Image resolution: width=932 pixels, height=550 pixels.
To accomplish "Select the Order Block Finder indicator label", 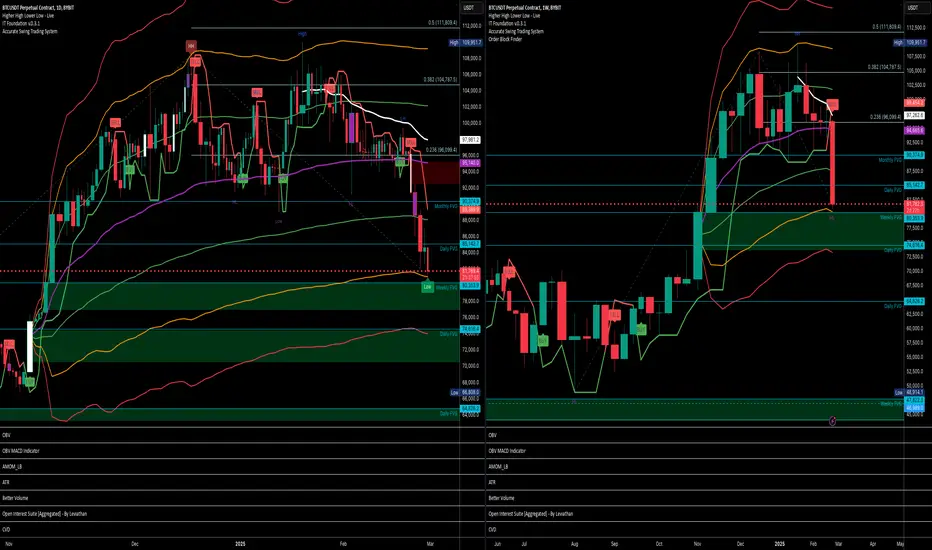I will point(505,39).
